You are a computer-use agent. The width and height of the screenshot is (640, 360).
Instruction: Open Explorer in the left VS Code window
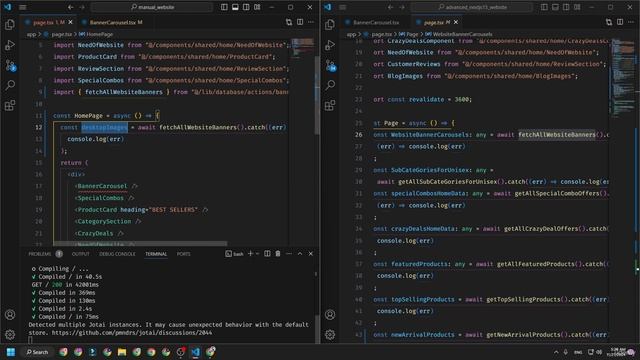pos(10,24)
